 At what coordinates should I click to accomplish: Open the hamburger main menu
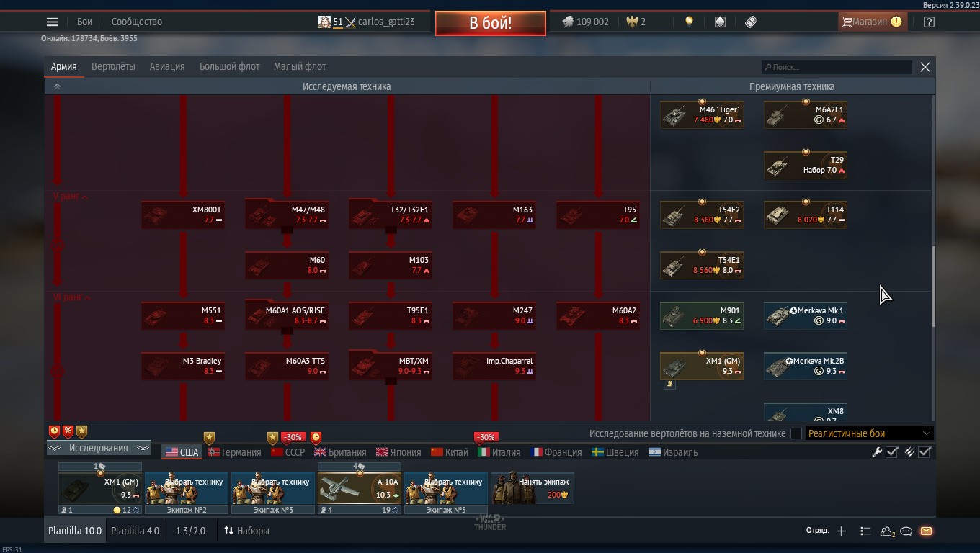pyautogui.click(x=52, y=22)
